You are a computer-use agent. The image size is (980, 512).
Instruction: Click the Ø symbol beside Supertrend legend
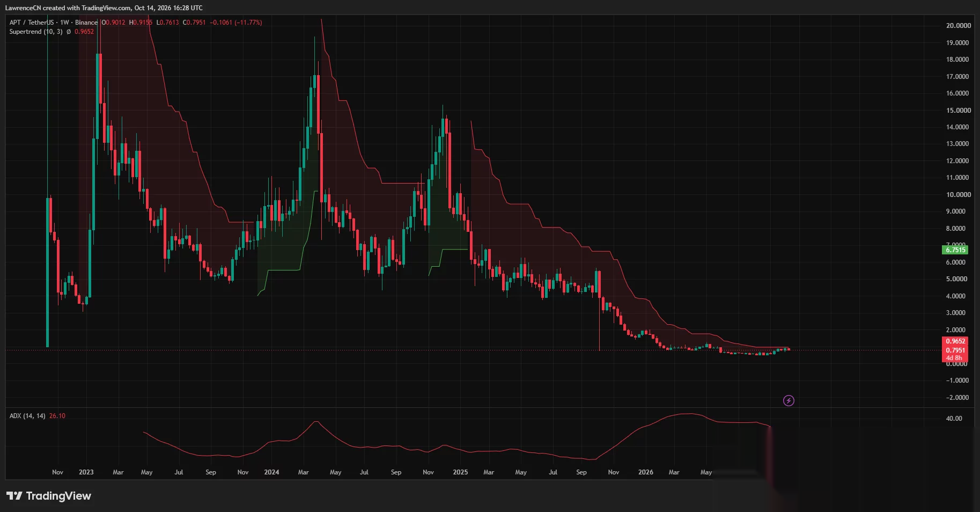click(69, 32)
